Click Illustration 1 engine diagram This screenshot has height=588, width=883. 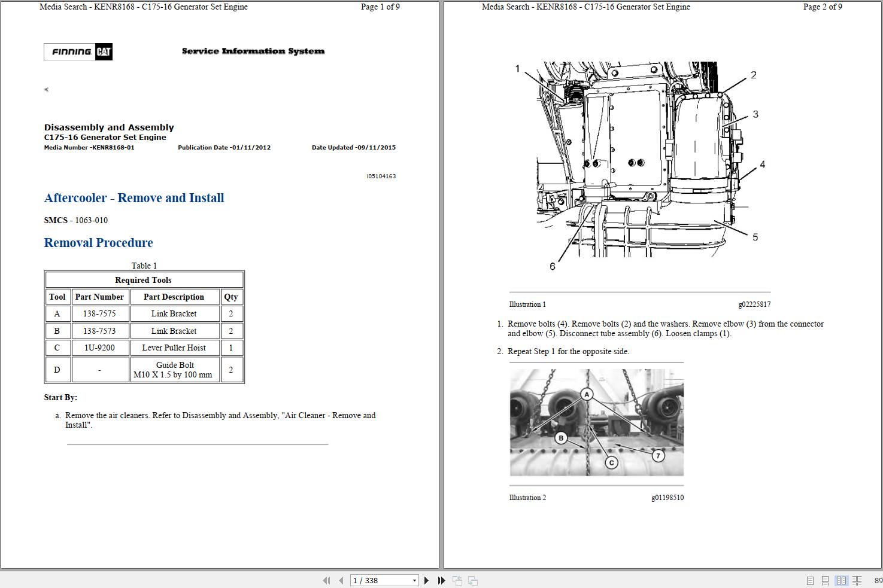(639, 166)
